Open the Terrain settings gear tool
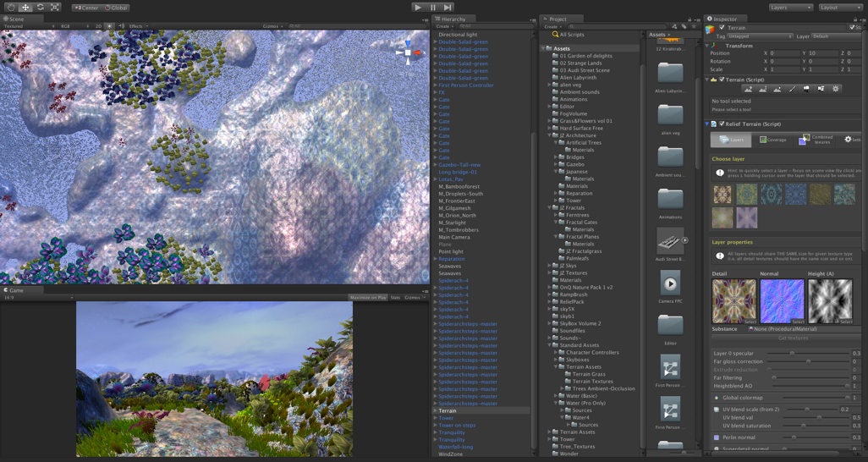 click(x=836, y=89)
